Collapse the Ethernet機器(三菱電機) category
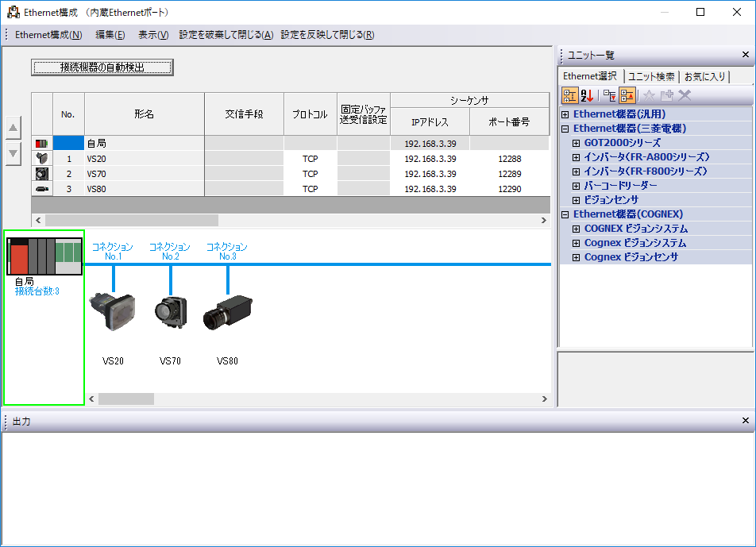Viewport: 756px width, 547px height. (x=565, y=129)
